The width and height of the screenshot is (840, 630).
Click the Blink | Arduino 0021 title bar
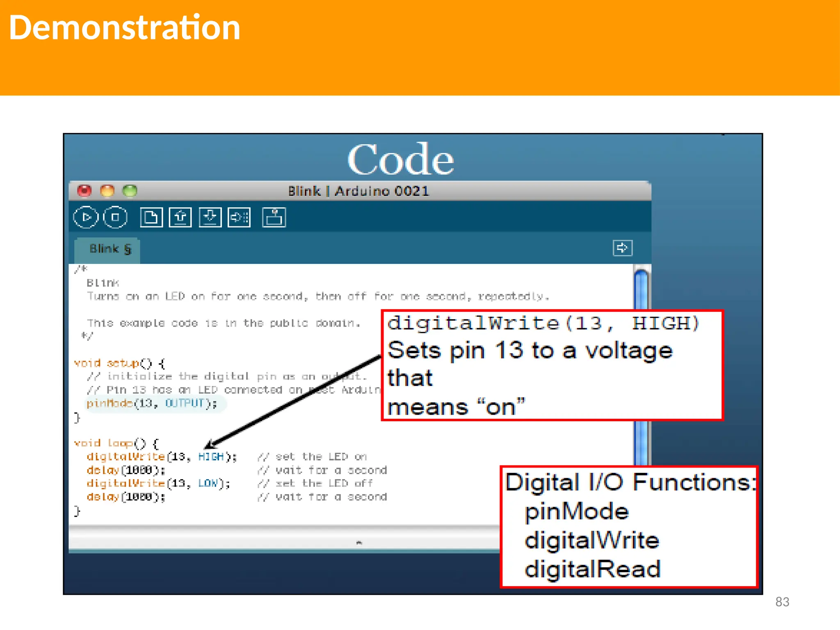coord(358,191)
